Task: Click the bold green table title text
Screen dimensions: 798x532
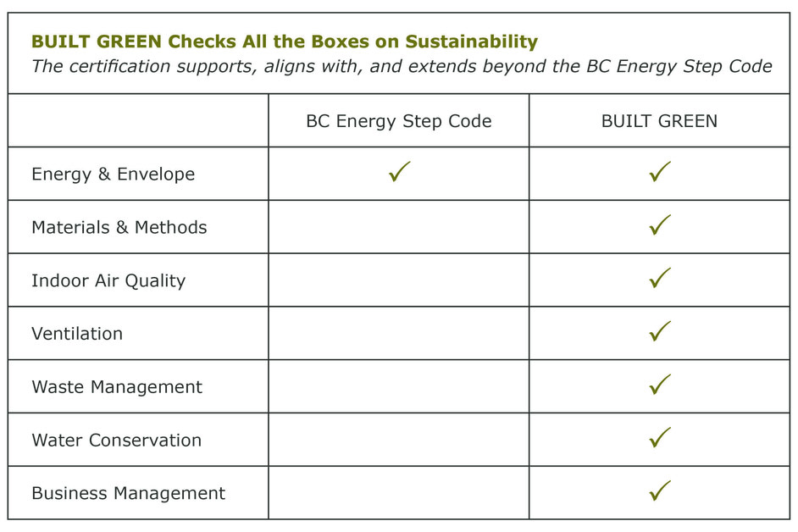Action: pos(285,42)
